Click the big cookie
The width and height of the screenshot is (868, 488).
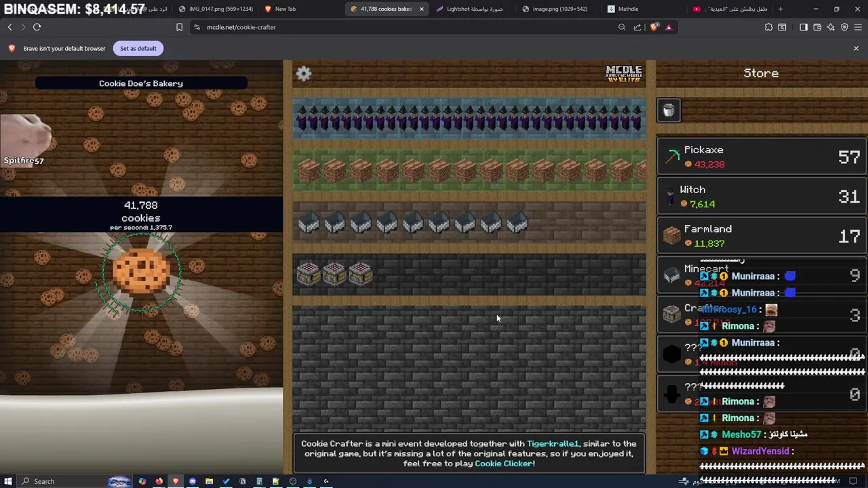coord(141,271)
